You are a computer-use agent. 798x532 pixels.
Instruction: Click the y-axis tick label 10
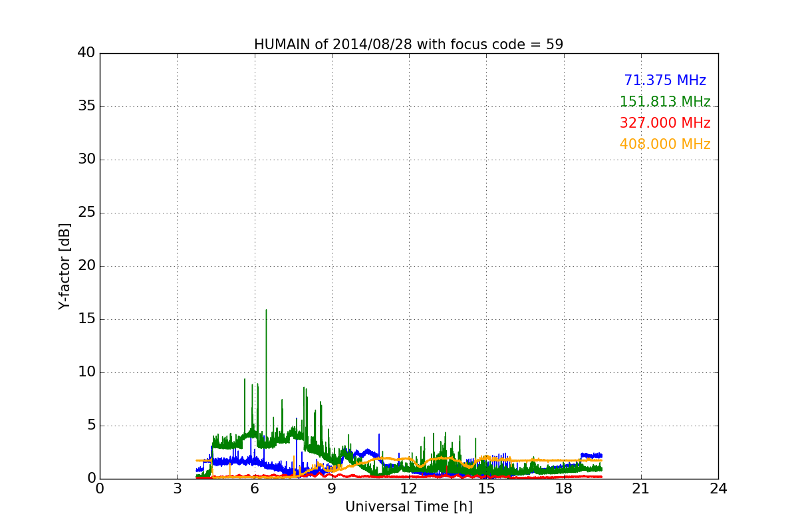tap(86, 372)
